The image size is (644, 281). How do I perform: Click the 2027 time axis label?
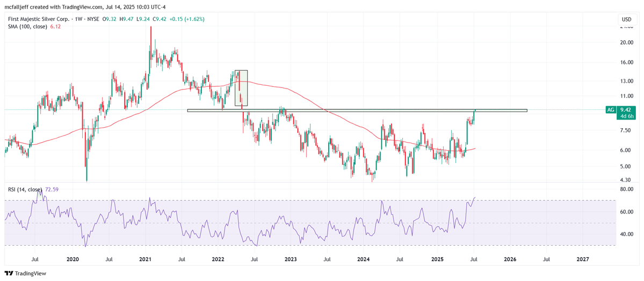click(583, 259)
